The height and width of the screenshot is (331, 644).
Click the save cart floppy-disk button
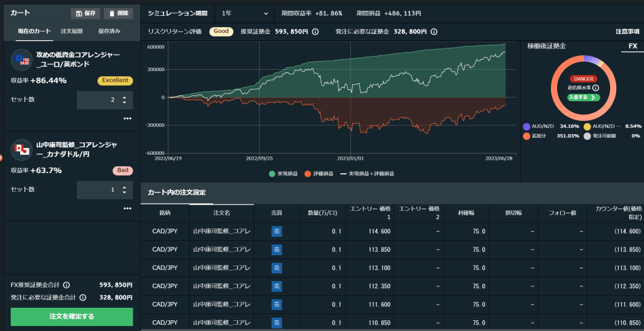pyautogui.click(x=85, y=13)
